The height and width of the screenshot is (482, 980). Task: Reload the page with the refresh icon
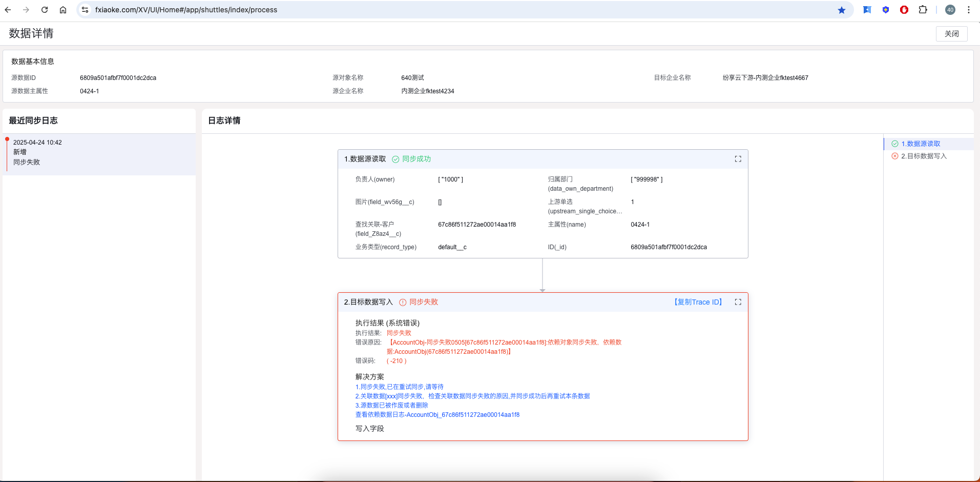click(x=45, y=10)
